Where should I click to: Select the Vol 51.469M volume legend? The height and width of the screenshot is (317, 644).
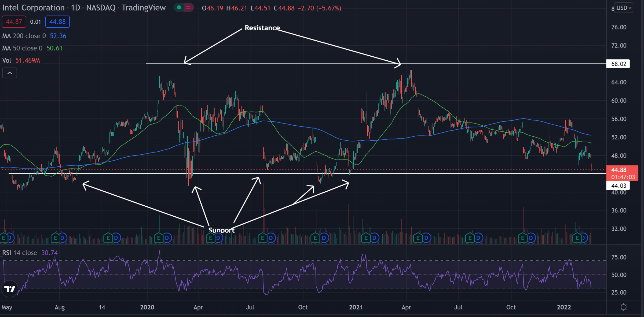21,60
